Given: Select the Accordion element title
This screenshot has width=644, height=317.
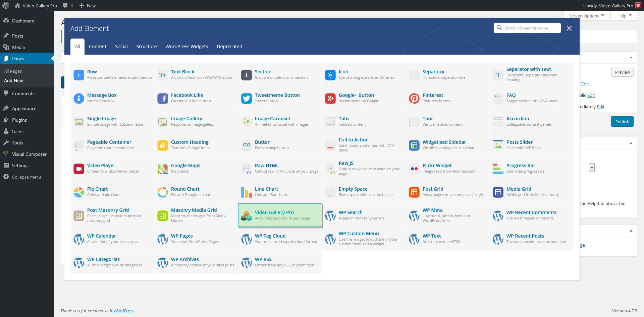Looking at the screenshot, I should click(x=518, y=119).
